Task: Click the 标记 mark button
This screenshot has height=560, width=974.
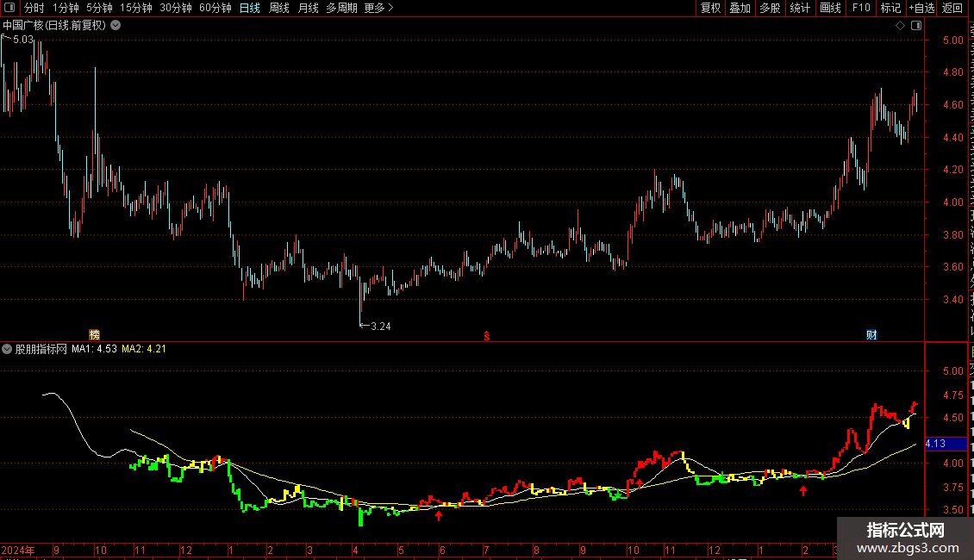Action: pos(890,8)
